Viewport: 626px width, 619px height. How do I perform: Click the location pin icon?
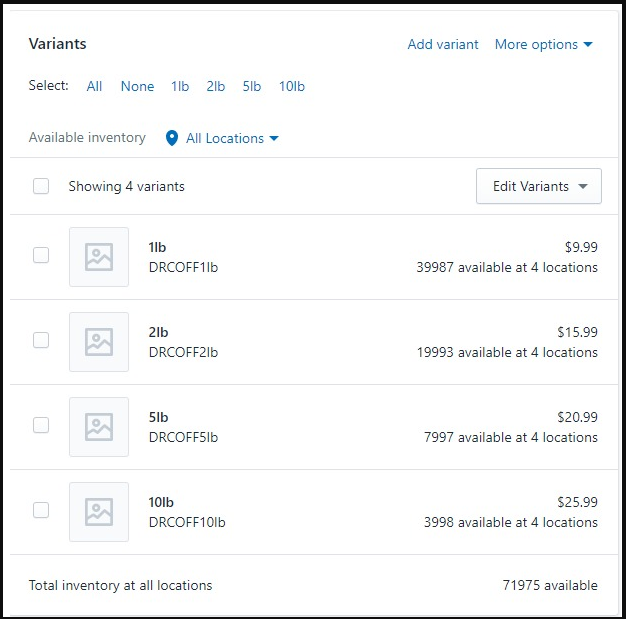171,138
